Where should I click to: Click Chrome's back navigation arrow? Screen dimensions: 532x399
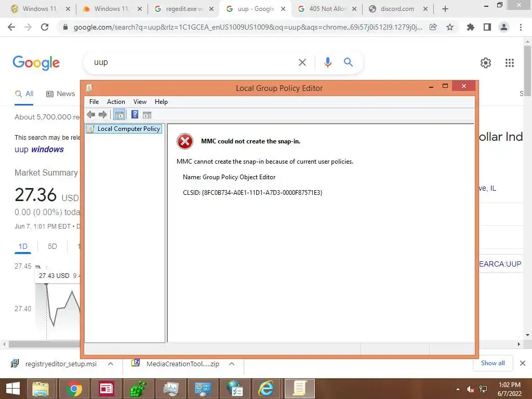pyautogui.click(x=11, y=27)
